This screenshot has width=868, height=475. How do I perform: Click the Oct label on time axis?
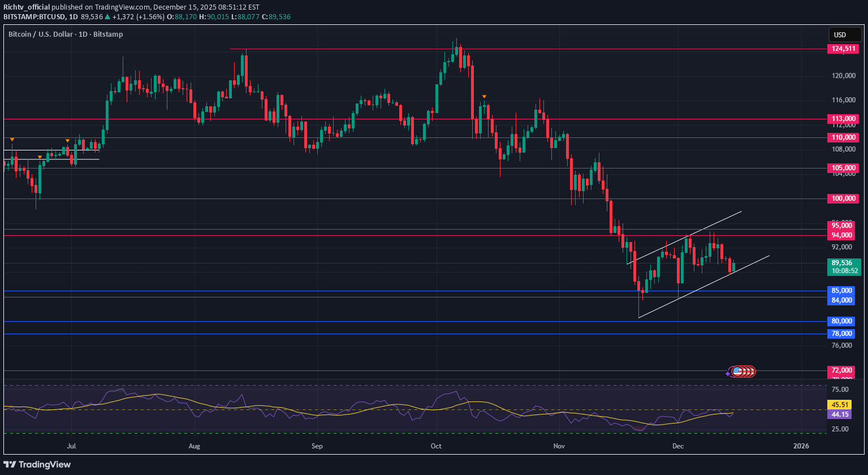point(436,446)
